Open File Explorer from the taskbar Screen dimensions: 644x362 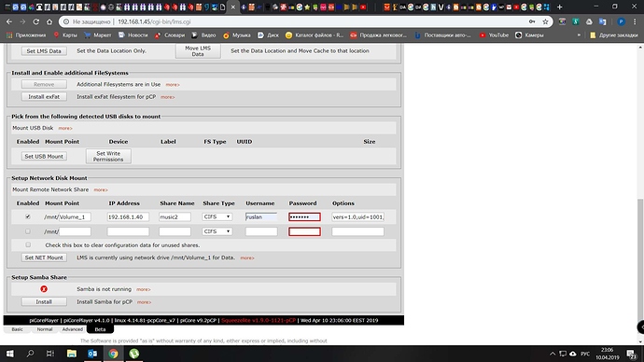tap(72, 354)
